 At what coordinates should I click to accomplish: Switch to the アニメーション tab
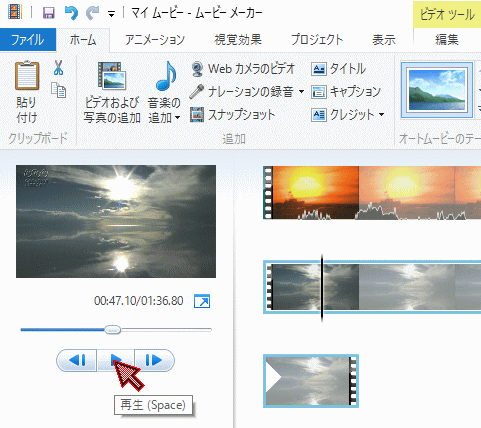[x=155, y=40]
